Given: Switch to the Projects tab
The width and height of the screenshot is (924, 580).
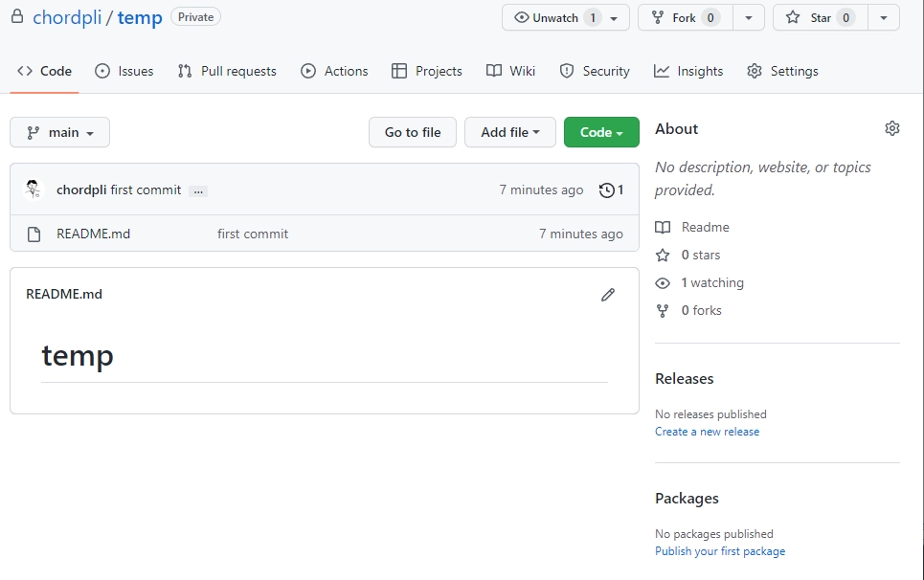Looking at the screenshot, I should [x=427, y=71].
